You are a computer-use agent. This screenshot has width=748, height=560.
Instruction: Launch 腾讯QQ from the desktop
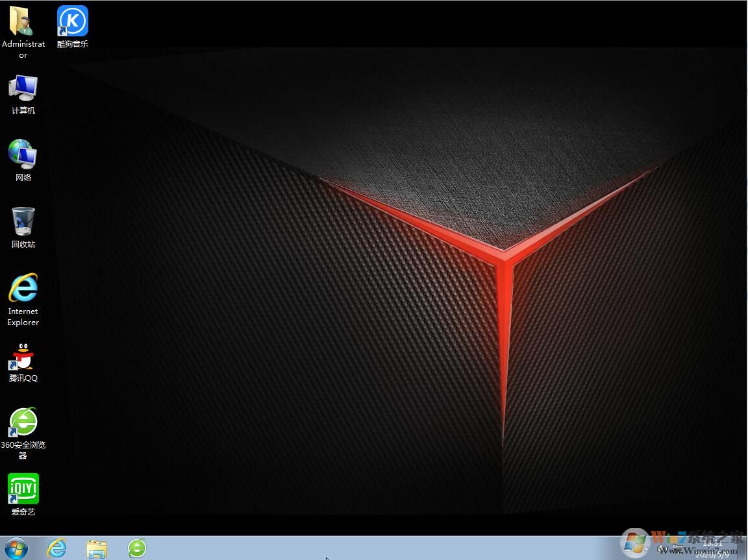click(x=23, y=357)
